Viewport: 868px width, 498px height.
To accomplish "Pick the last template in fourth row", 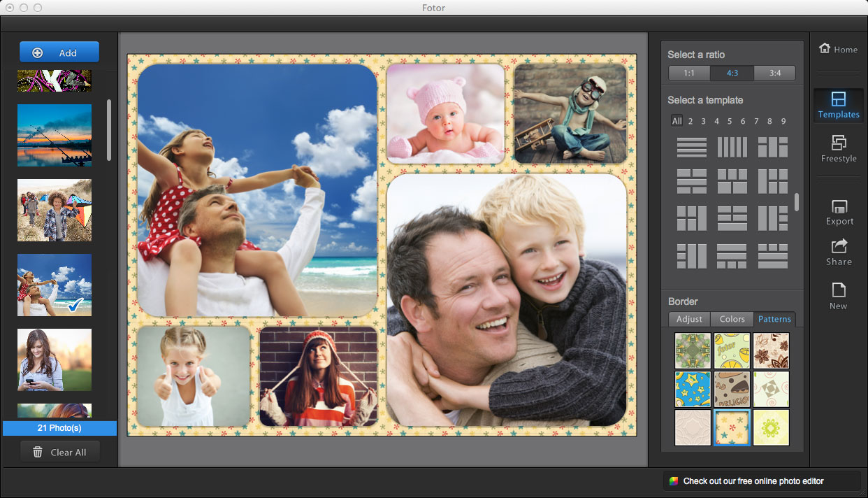I will (x=773, y=256).
